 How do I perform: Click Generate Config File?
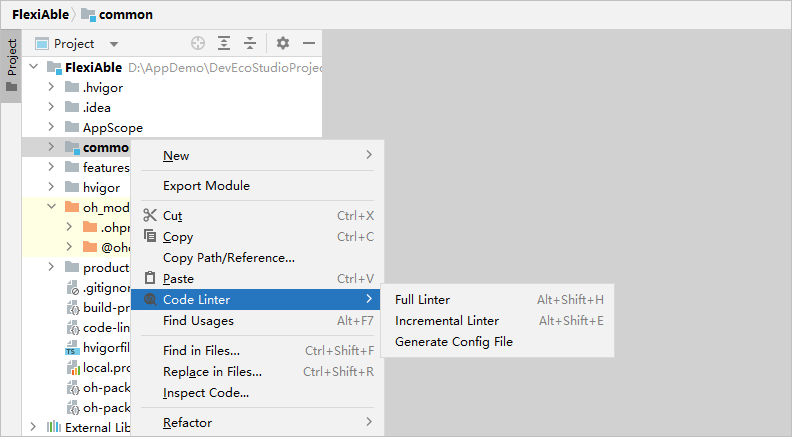[x=453, y=342]
